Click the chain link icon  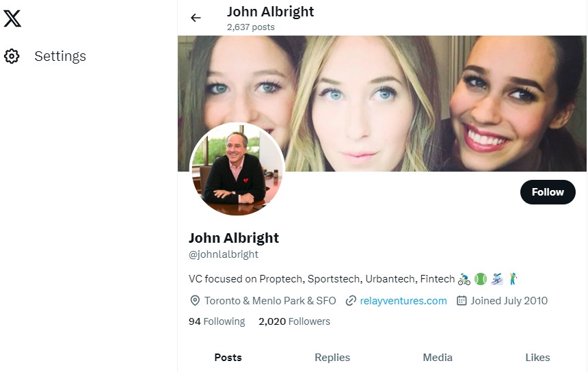(x=351, y=300)
